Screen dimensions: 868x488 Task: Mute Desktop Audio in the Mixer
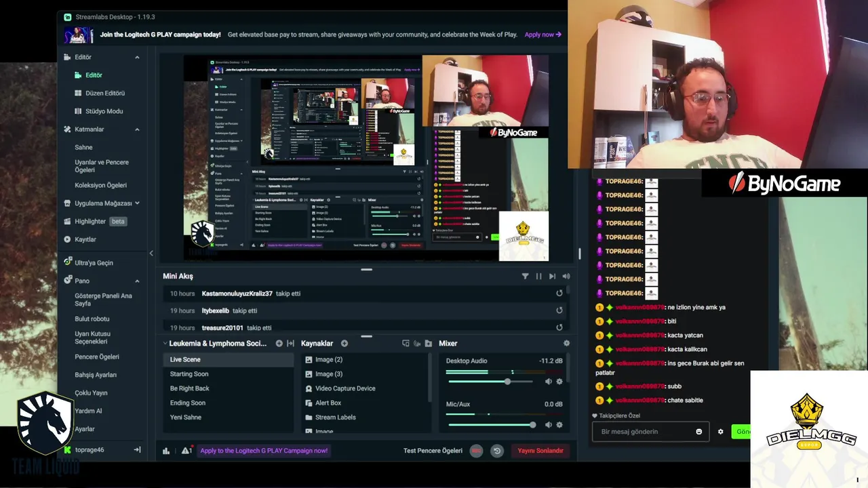coord(549,382)
